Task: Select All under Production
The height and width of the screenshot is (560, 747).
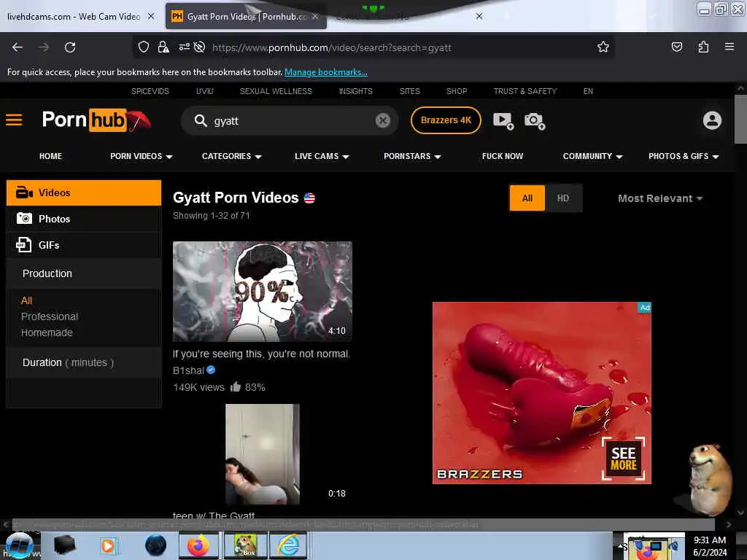Action: tap(27, 300)
